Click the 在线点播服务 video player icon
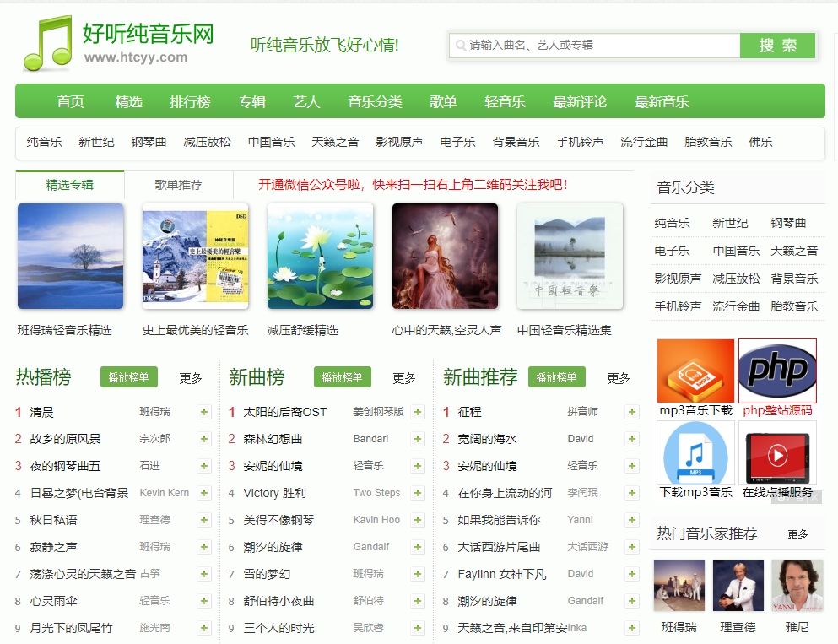Image resolution: width=838 pixels, height=644 pixels. pos(777,453)
